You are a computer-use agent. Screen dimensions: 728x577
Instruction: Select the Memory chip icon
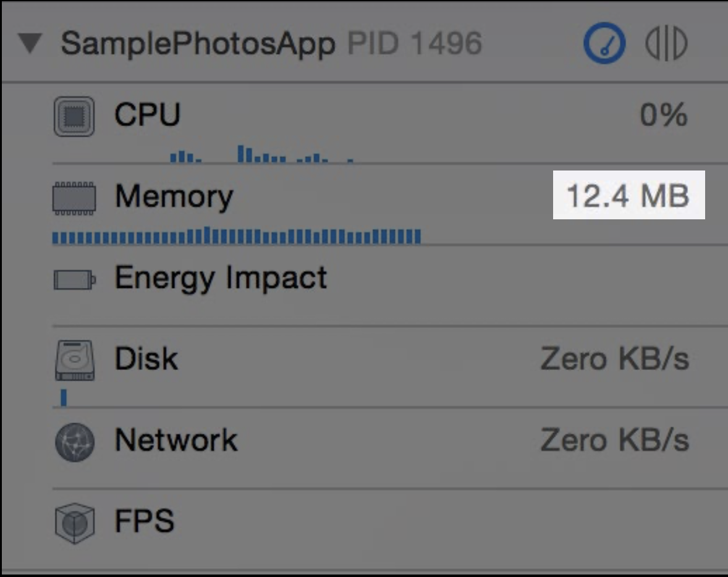coord(74,198)
